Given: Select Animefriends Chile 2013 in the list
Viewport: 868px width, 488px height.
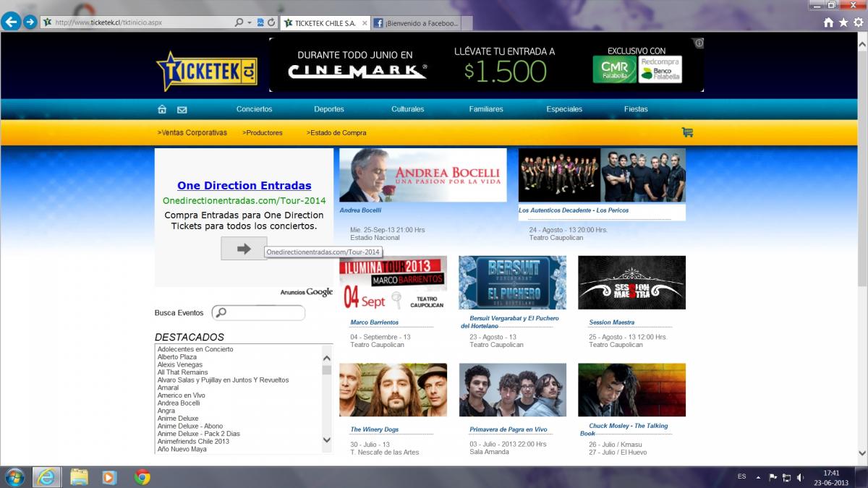Looking at the screenshot, I should pos(194,442).
